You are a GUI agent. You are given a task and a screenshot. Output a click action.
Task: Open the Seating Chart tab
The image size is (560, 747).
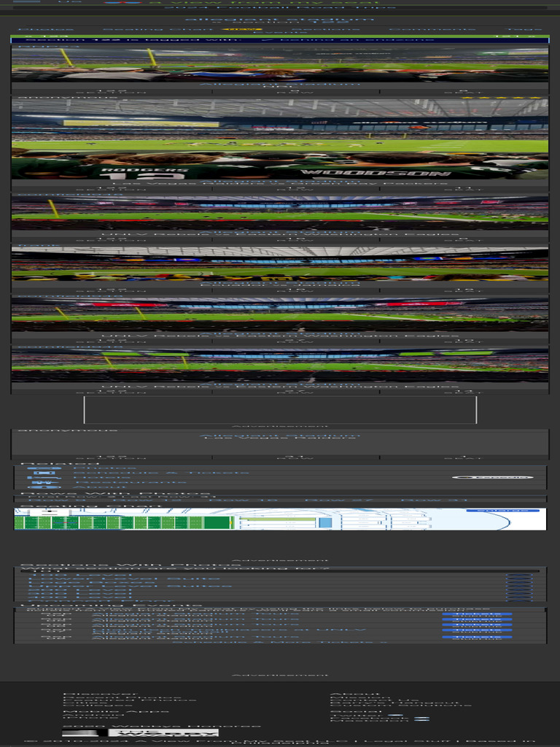click(157, 29)
